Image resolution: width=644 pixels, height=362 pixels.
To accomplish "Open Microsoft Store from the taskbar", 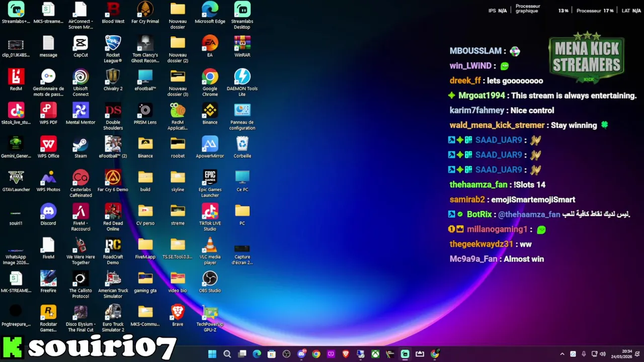I will 272,354.
